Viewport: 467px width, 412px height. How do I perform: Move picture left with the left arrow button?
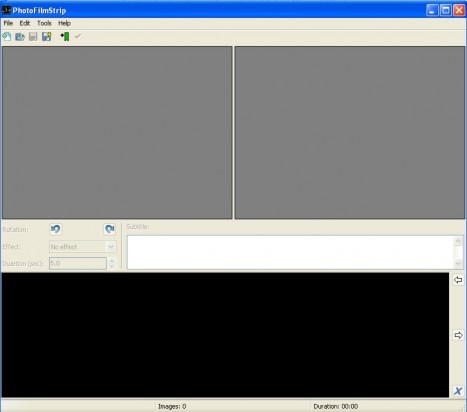[x=458, y=280]
